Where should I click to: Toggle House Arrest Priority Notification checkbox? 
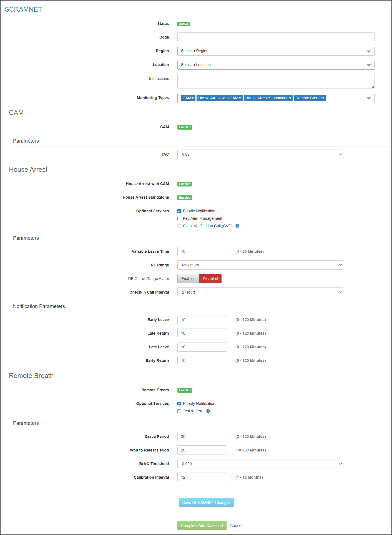(179, 211)
